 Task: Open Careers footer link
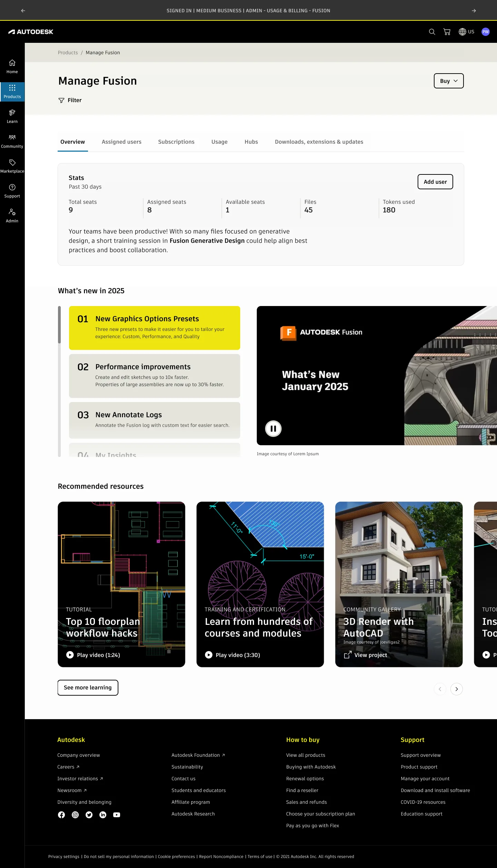coord(68,767)
